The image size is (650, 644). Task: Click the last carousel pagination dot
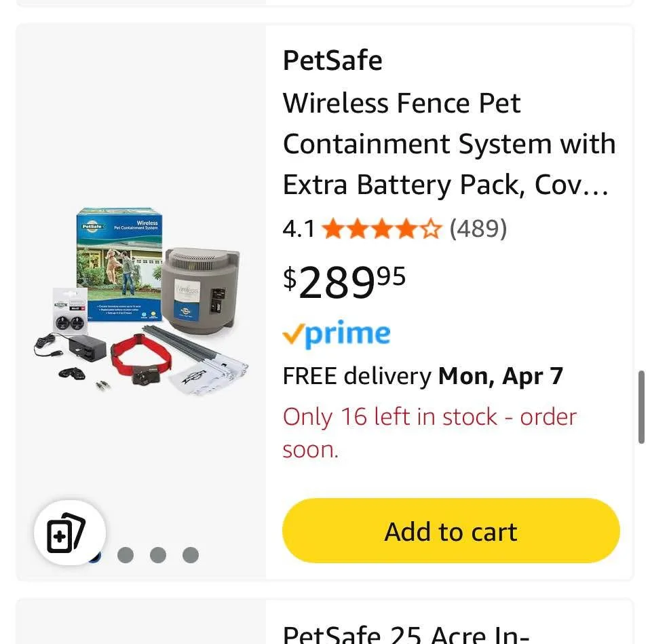pyautogui.click(x=191, y=555)
